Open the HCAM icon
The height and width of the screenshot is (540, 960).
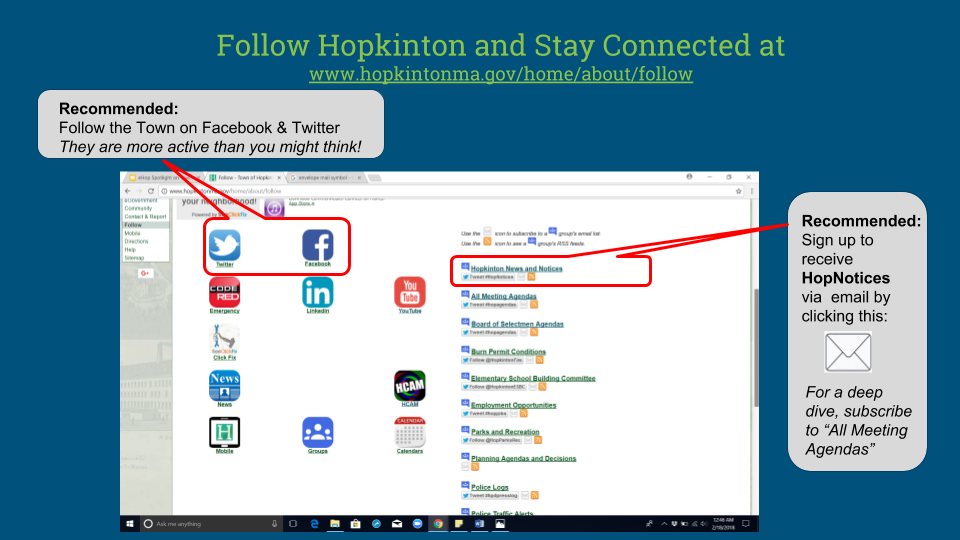[x=410, y=386]
